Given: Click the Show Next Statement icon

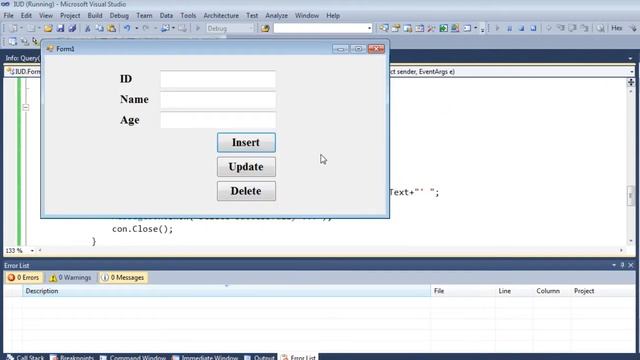Looking at the screenshot, I should click(549, 28).
